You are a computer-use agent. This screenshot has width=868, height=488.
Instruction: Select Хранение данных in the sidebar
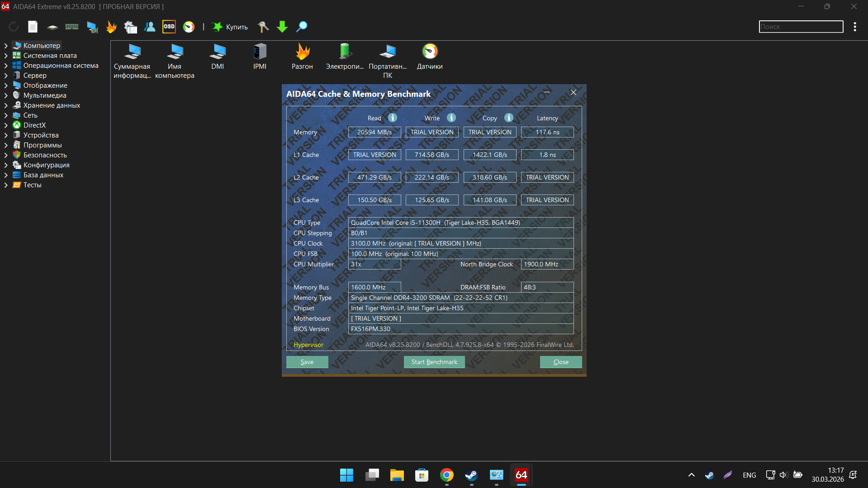coord(52,105)
